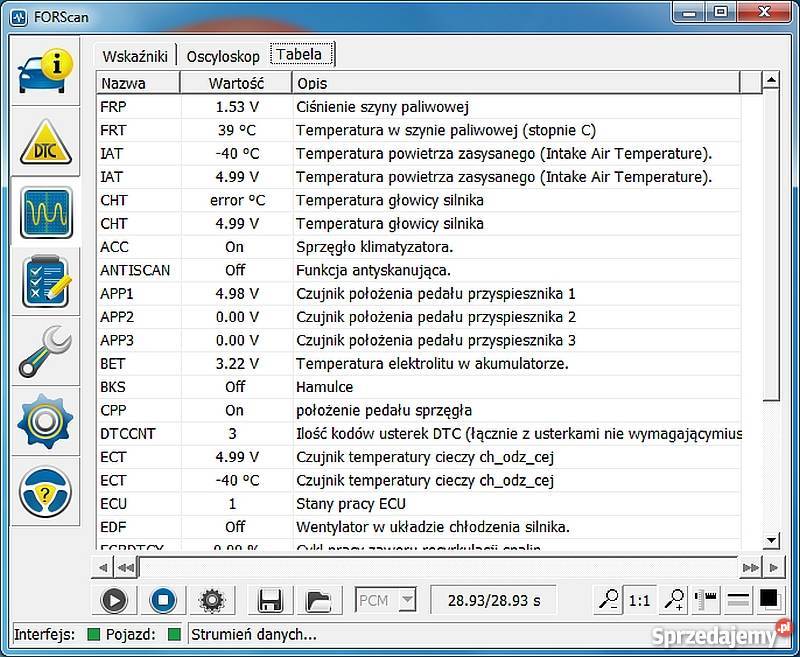Click the left arrow to step backward
Image resolution: width=800 pixels, height=657 pixels.
click(104, 567)
